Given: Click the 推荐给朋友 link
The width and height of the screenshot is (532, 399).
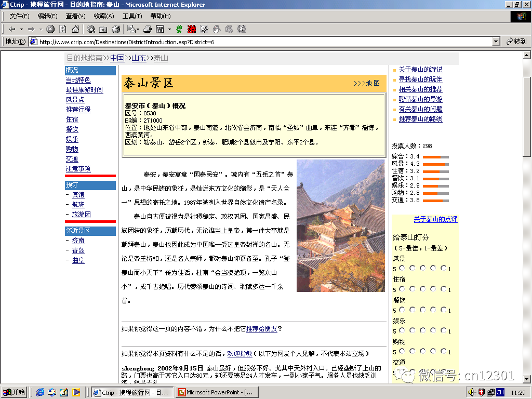Looking at the screenshot, I should coord(262,329).
